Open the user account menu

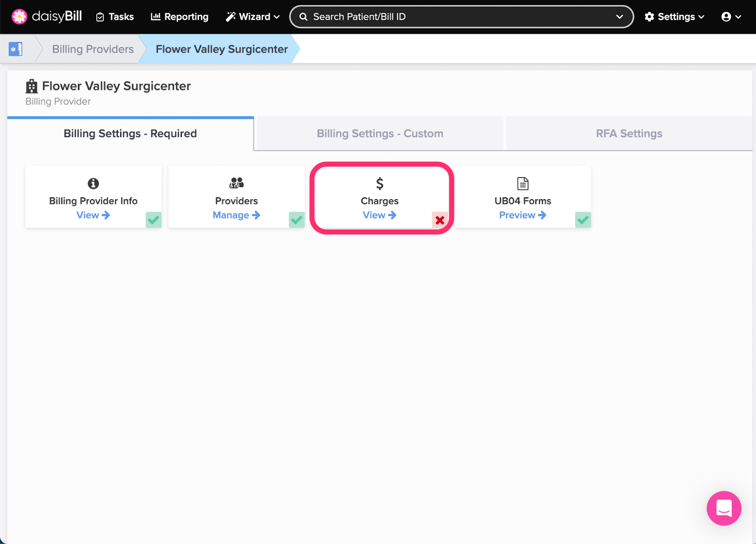click(731, 17)
